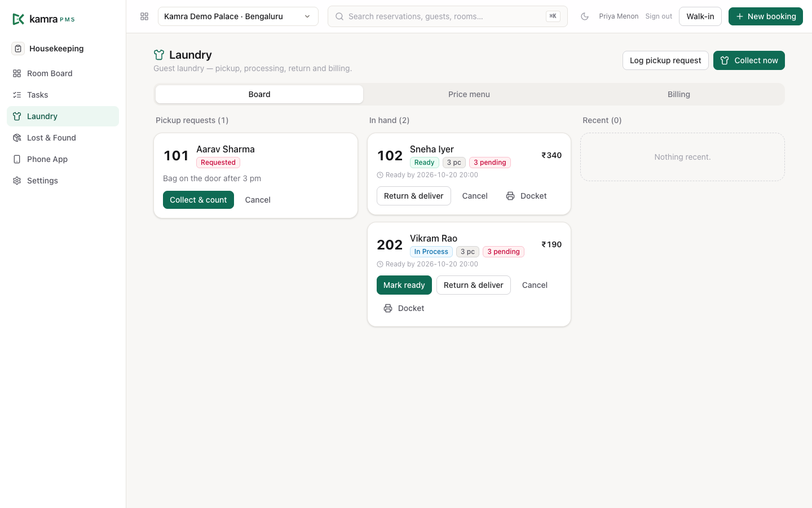Click the Requested status badge
This screenshot has width=812, height=508.
218,163
